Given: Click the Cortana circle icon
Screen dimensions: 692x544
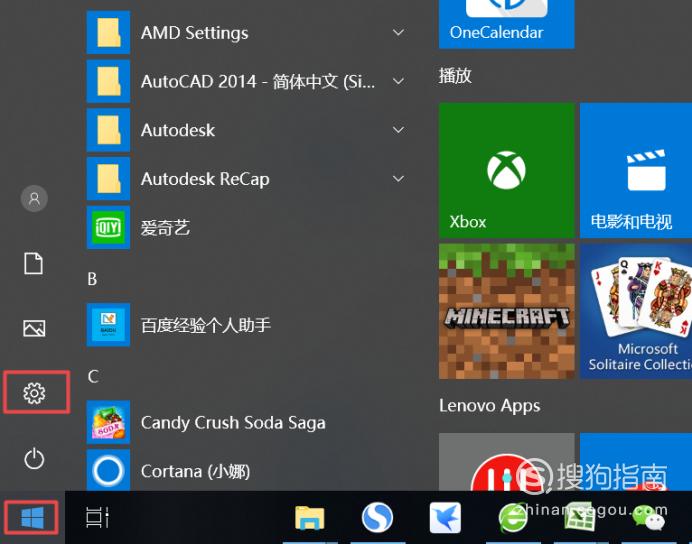Looking at the screenshot, I should tap(109, 470).
